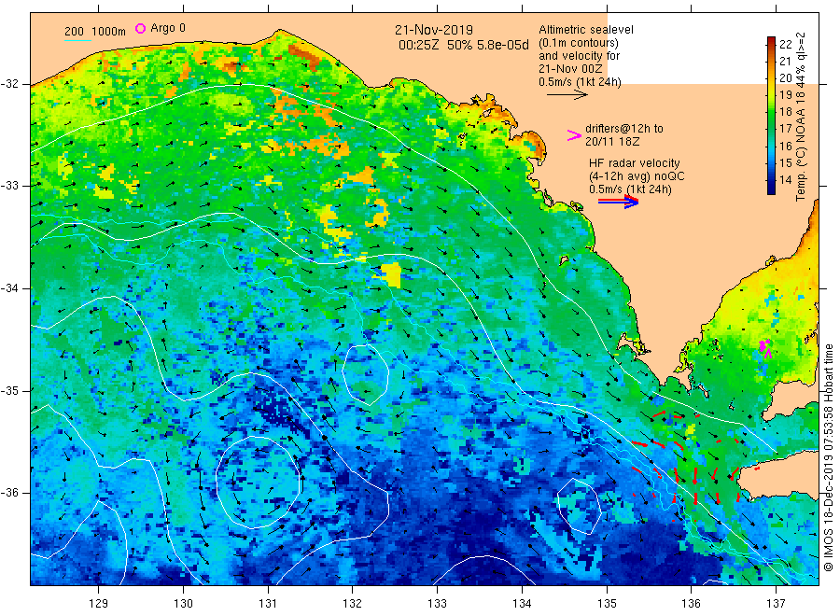Screen dimensions: 840x616
Task: Click the 'Temp. (°C) NOAA 18 44% ql>=2' label
Action: click(x=801, y=117)
